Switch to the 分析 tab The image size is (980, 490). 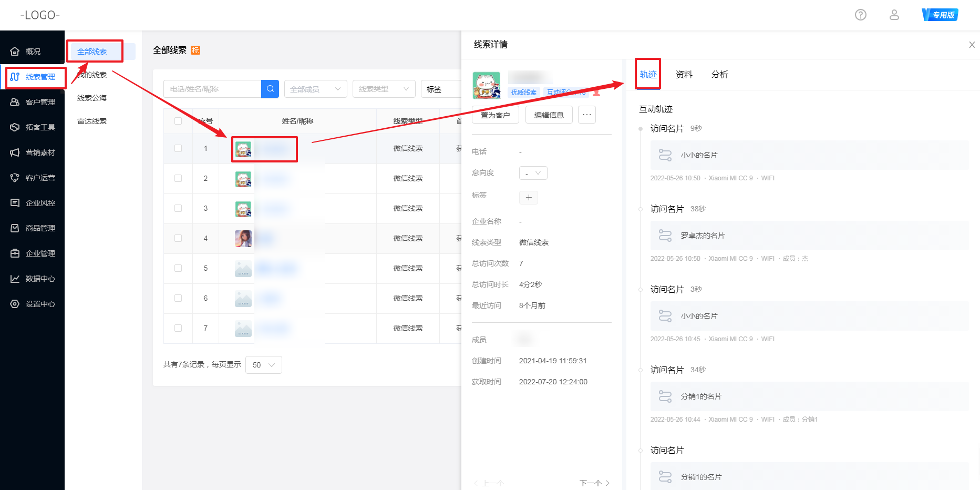(x=719, y=75)
